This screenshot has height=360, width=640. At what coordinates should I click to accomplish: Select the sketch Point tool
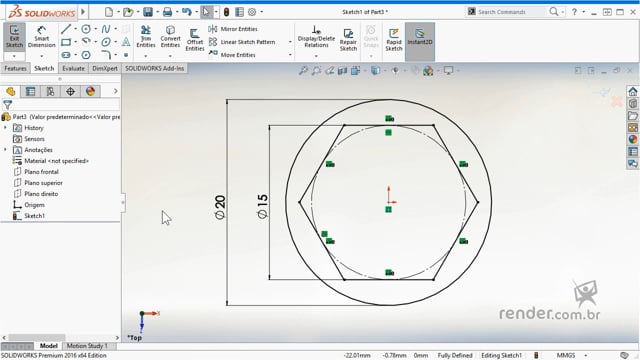pos(126,55)
